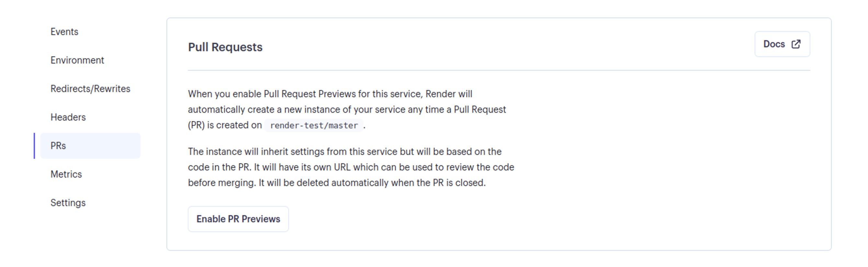This screenshot has width=868, height=267.
Task: Click the Docs label text
Action: [x=775, y=44]
